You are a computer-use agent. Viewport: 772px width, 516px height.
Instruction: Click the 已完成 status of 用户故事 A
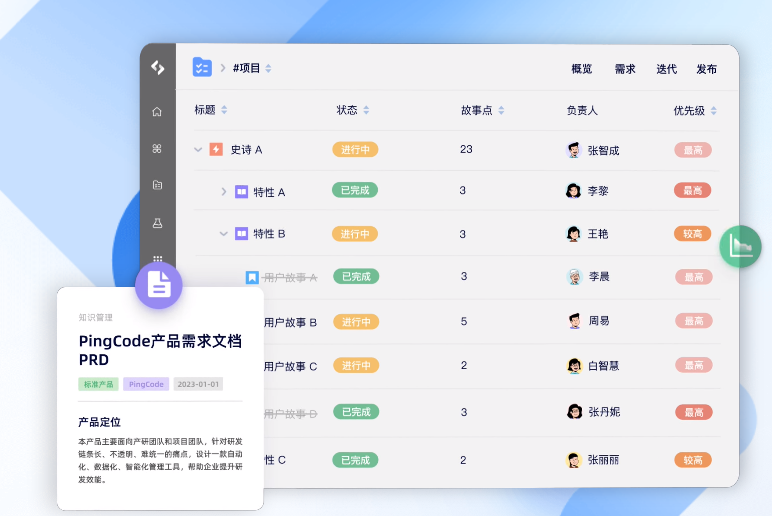[356, 276]
